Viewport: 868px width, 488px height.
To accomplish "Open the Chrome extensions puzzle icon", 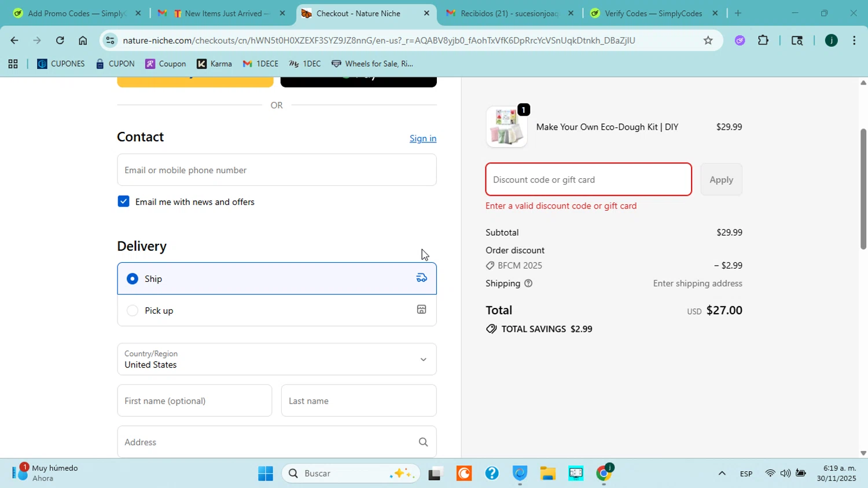I will point(763,40).
